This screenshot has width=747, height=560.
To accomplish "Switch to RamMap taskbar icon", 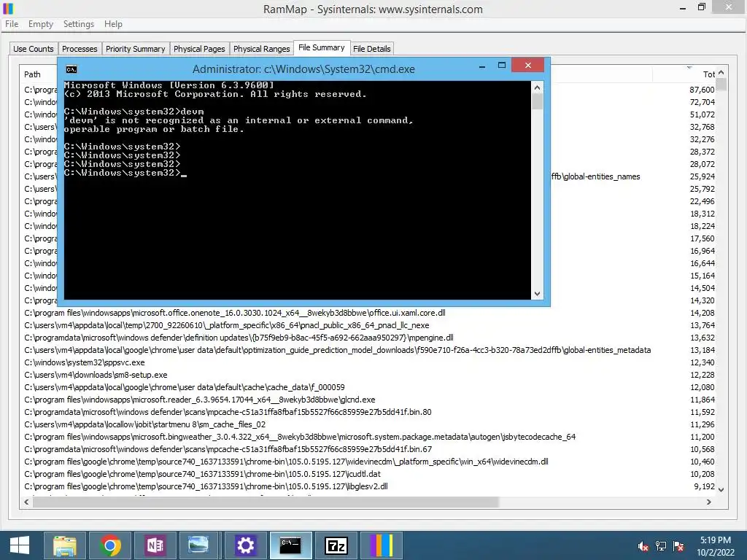I will click(x=381, y=545).
